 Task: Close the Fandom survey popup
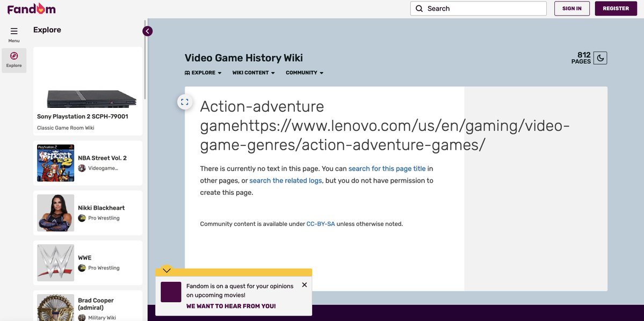point(305,285)
